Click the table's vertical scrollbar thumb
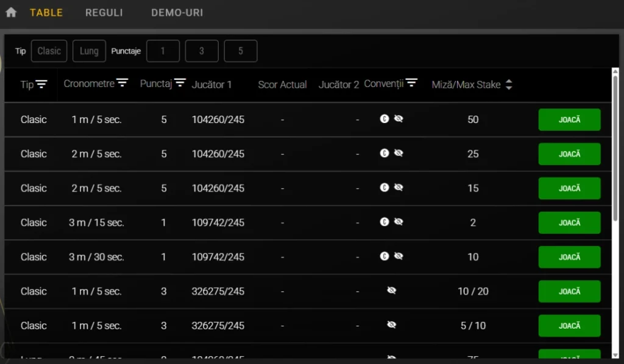Viewport: 624px width, 364px height. coord(615,148)
